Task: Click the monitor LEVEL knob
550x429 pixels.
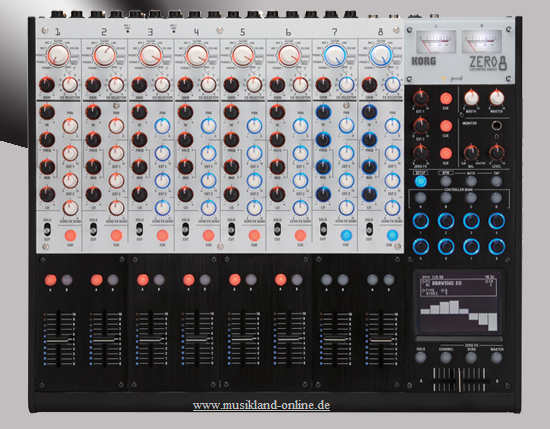Action: click(x=497, y=153)
